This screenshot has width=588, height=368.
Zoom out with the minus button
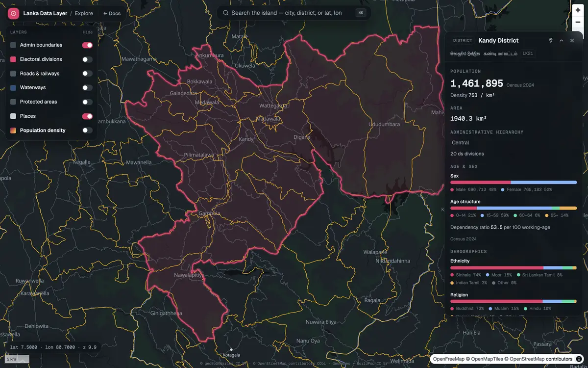point(578,22)
